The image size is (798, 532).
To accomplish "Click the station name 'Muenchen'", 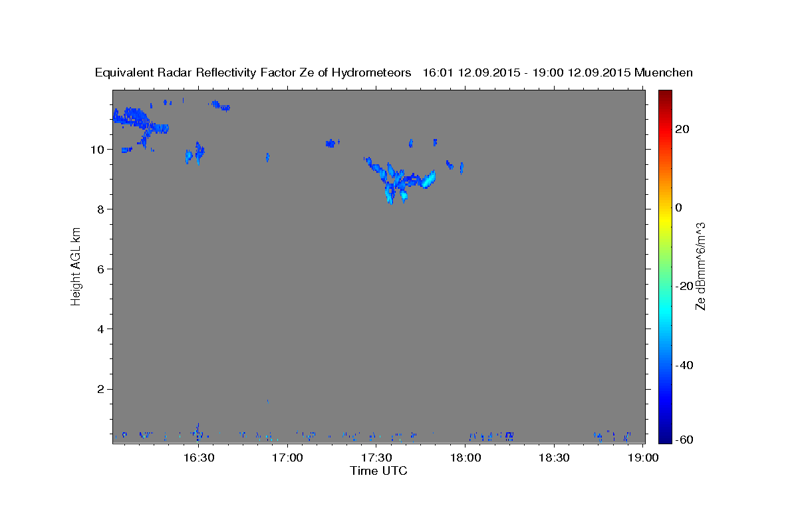I will [x=664, y=72].
